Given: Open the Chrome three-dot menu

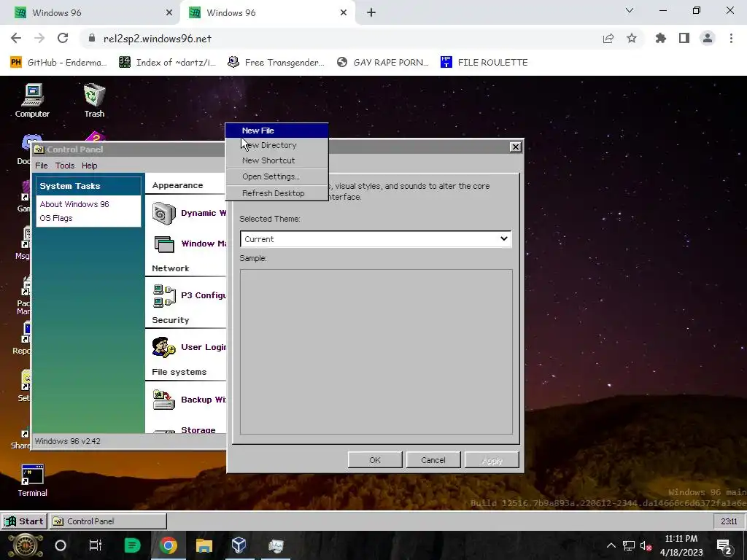Looking at the screenshot, I should click(x=731, y=39).
